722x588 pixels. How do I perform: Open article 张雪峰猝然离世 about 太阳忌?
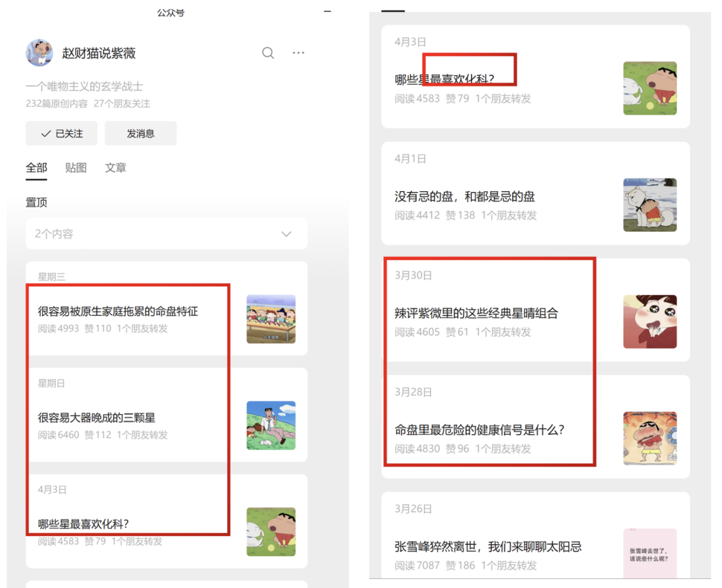[487, 547]
